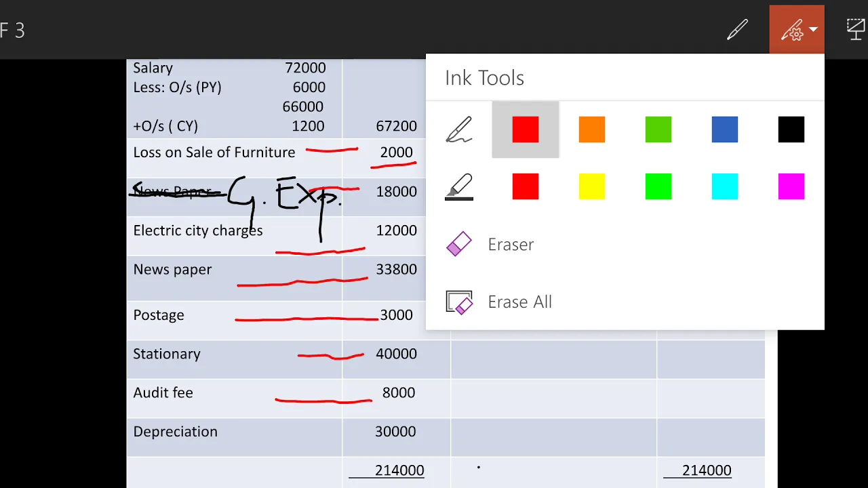Click the Ink Tools panel heading
Viewport: 868px width, 488px height.
point(484,78)
